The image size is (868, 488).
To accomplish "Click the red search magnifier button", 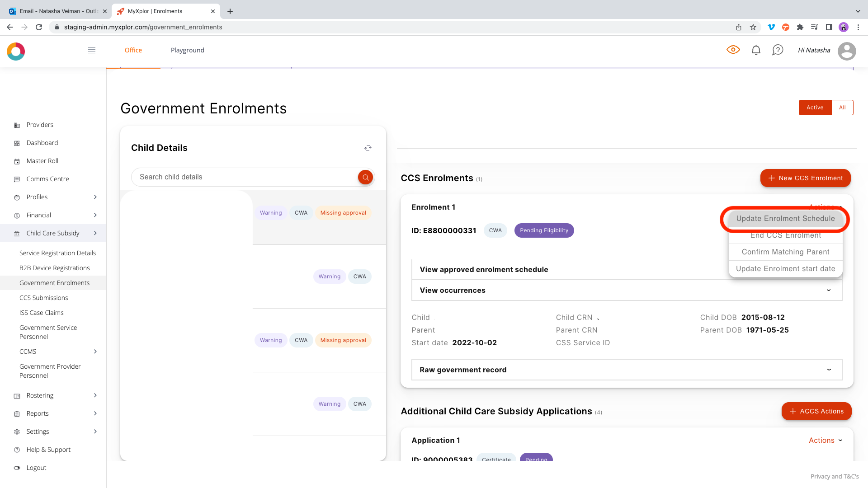I will click(365, 177).
